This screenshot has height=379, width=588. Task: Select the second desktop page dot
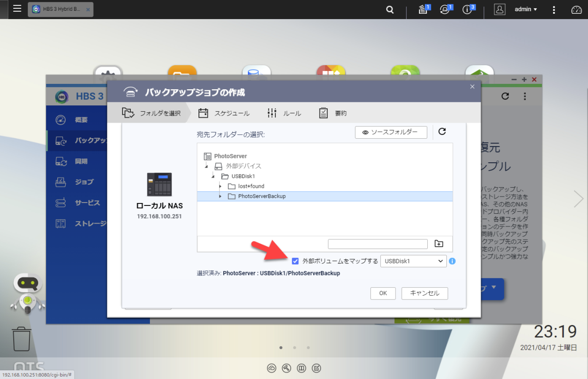pyautogui.click(x=294, y=348)
